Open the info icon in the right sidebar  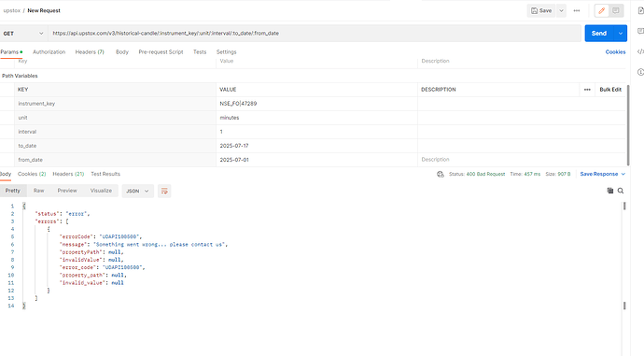[640, 72]
